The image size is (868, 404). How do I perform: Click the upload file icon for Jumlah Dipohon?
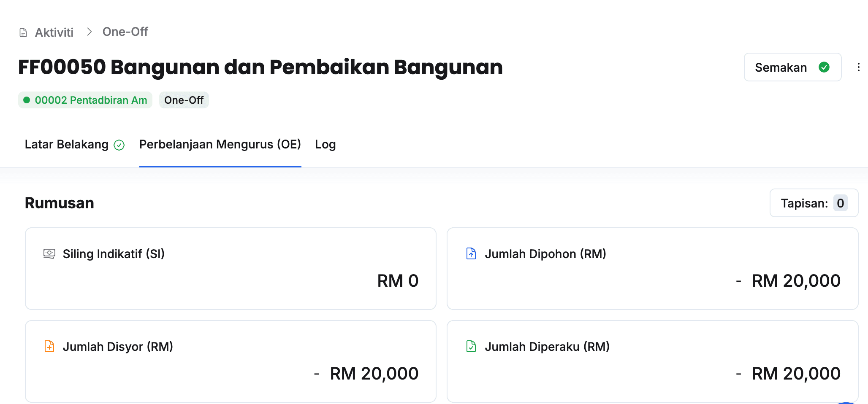[471, 253]
